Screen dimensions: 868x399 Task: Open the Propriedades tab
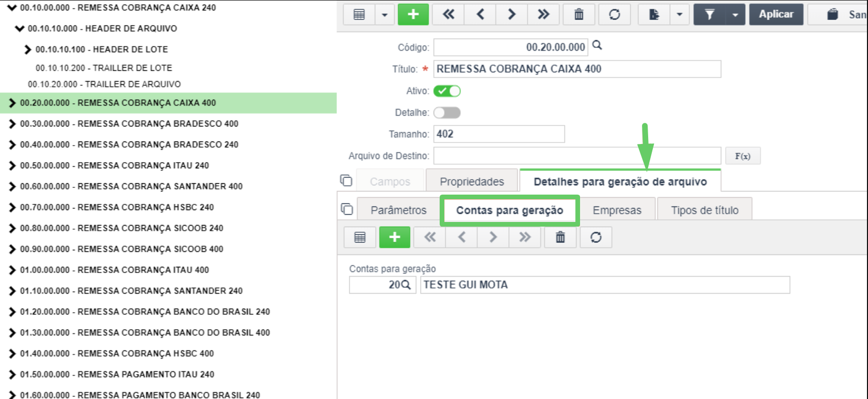[x=472, y=182]
